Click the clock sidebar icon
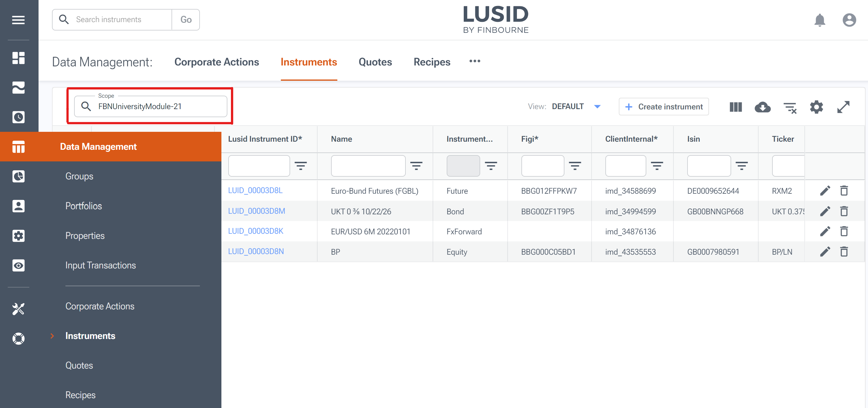Screen dimensions: 868x408 (x=18, y=117)
